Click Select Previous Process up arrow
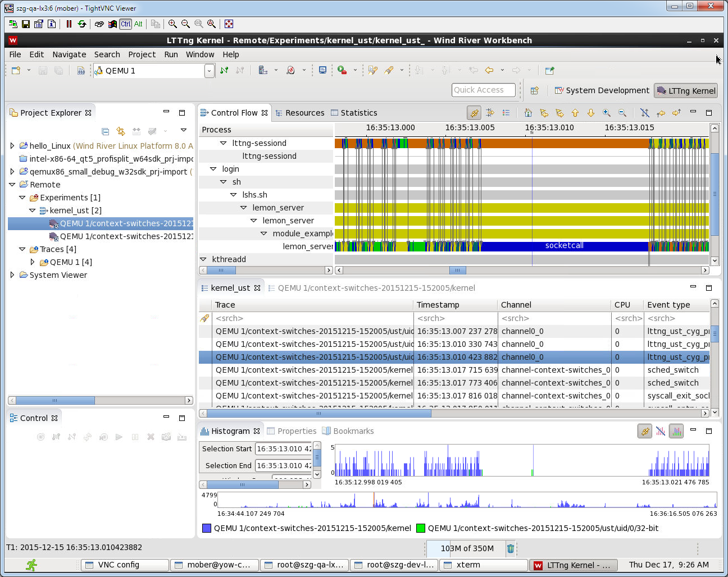Screen dimensions: 728x577 tap(575, 113)
